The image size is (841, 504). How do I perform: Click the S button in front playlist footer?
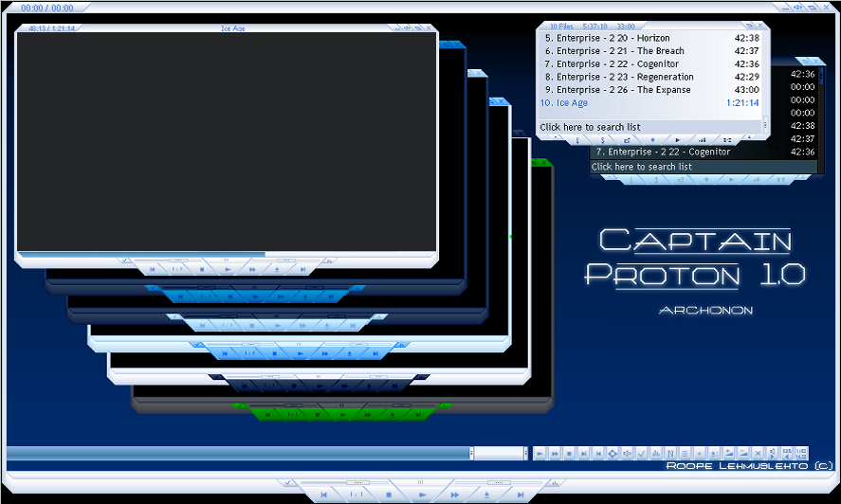[602, 140]
